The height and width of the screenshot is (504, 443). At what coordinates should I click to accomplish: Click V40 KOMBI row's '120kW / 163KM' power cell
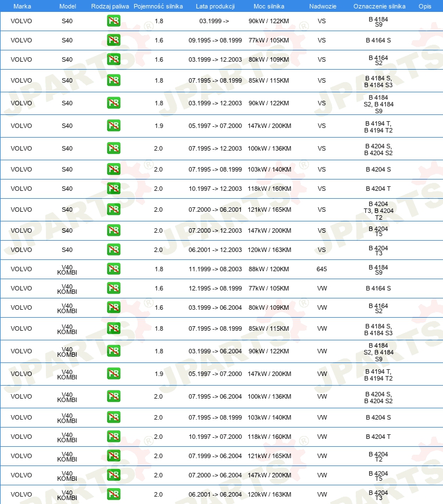point(270,494)
